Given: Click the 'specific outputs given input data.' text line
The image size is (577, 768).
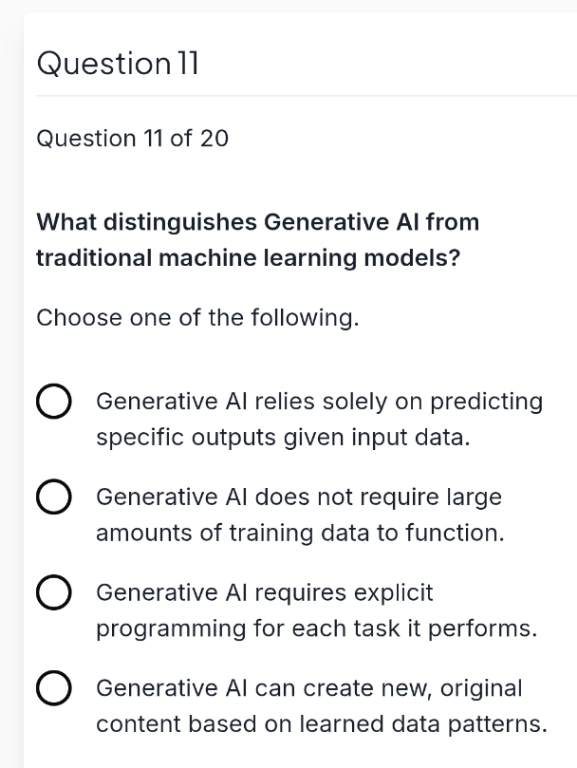Looking at the screenshot, I should click(x=283, y=437).
